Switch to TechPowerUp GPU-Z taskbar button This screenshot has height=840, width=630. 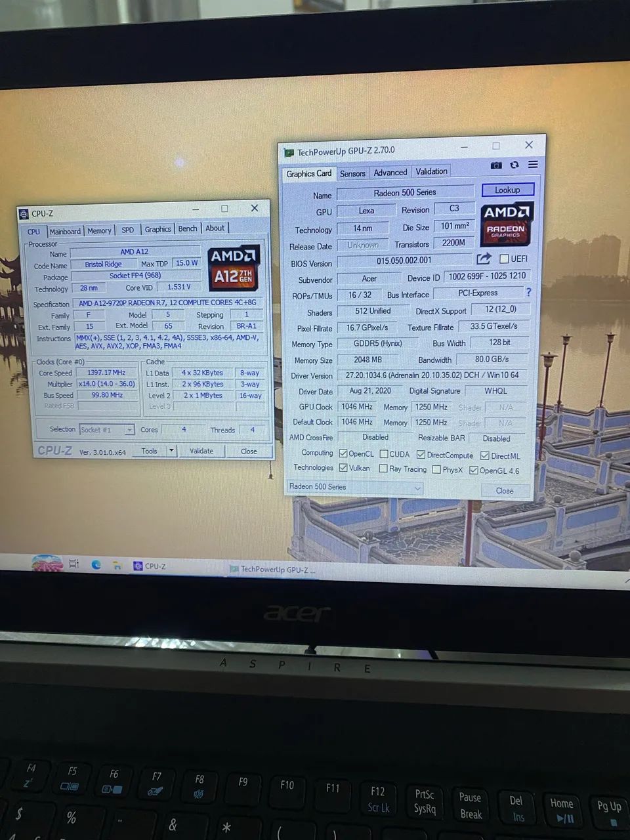tap(272, 569)
